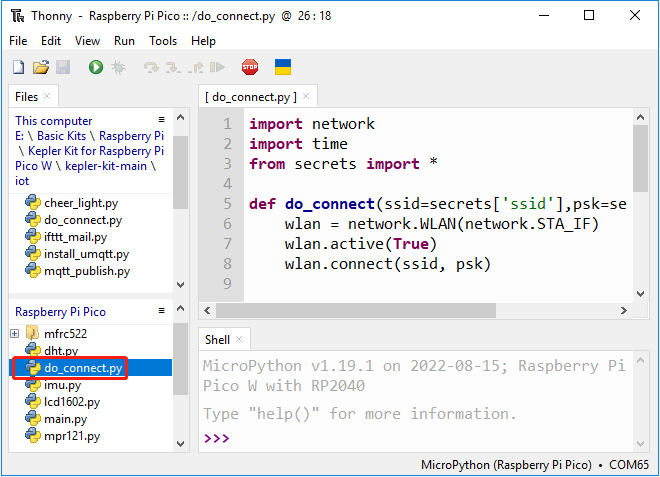Click down arrow of This computer scrollbar
660x477 pixels.
pyautogui.click(x=181, y=285)
